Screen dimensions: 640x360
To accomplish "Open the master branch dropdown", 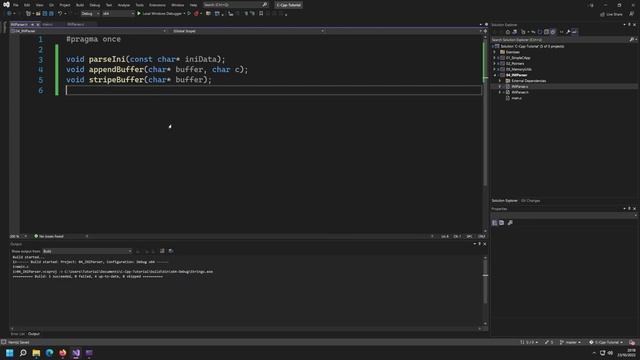I will point(570,342).
